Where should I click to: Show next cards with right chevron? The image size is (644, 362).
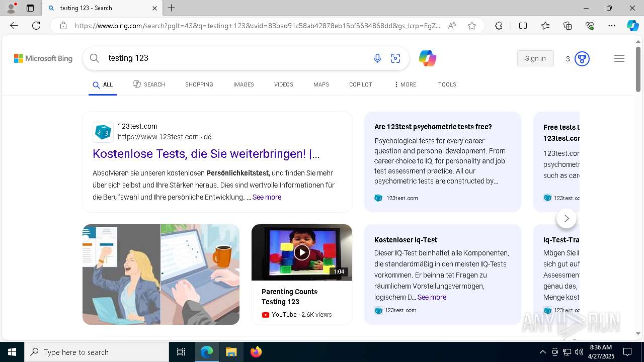coord(567,218)
